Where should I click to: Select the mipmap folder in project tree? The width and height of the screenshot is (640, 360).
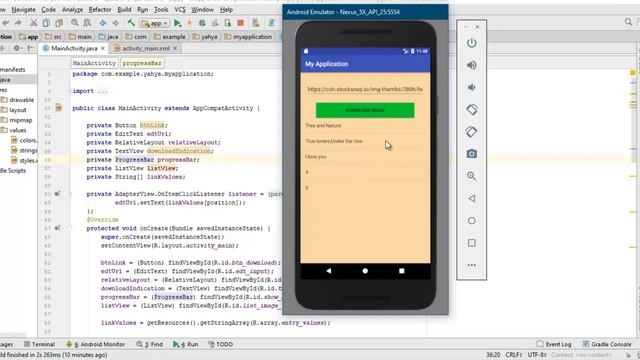tap(16, 120)
